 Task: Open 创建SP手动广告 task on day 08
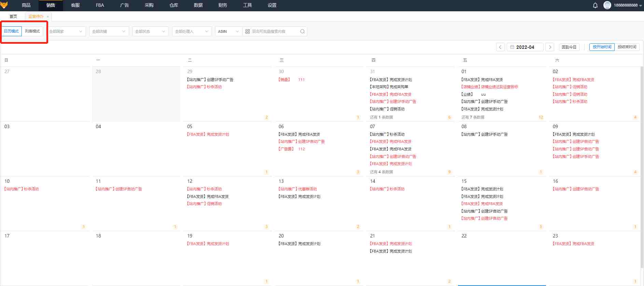(x=484, y=134)
